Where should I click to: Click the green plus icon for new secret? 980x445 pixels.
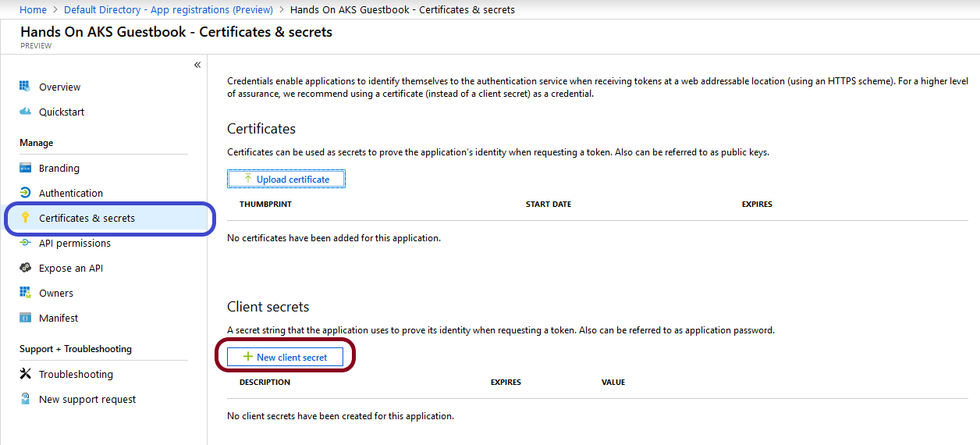pyautogui.click(x=248, y=357)
